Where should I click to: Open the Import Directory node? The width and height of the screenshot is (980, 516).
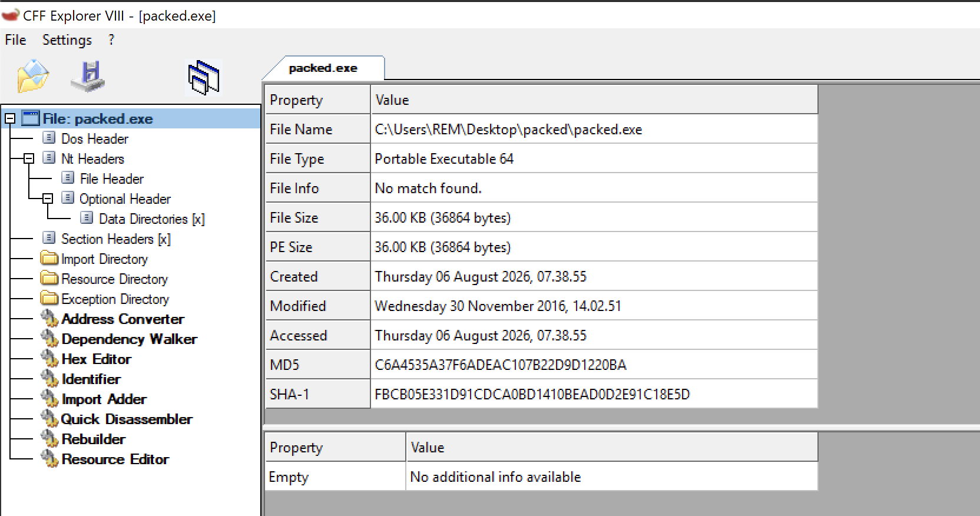(x=104, y=259)
